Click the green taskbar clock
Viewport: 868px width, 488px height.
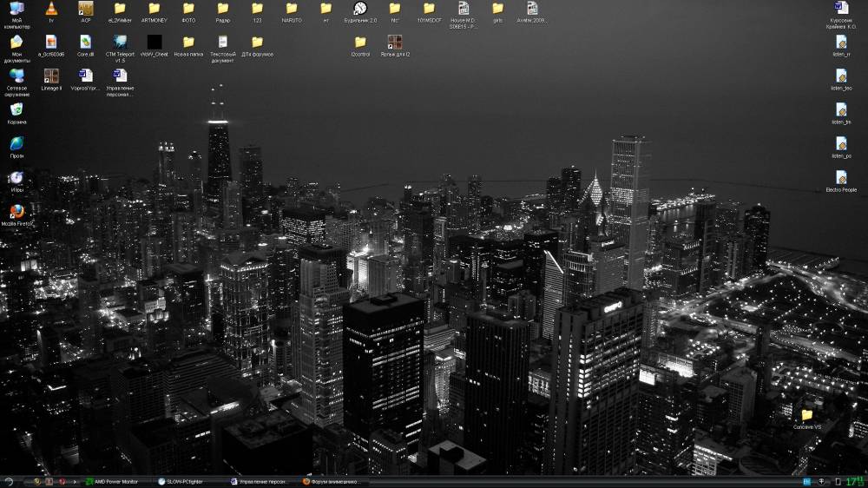(x=855, y=482)
